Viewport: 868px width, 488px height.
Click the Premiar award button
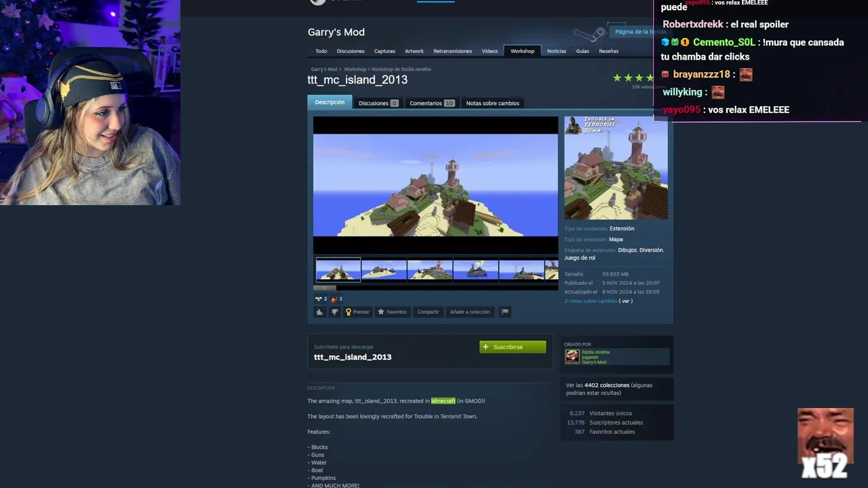pyautogui.click(x=357, y=312)
